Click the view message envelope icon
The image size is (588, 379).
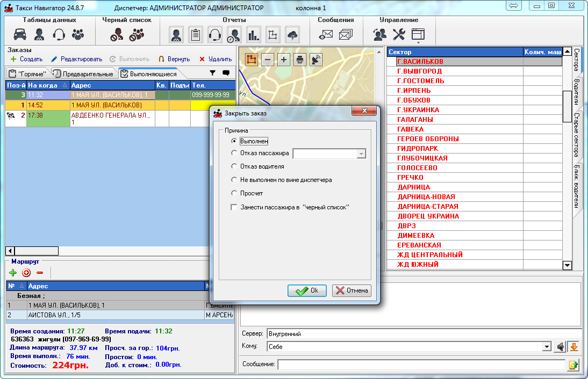click(326, 35)
